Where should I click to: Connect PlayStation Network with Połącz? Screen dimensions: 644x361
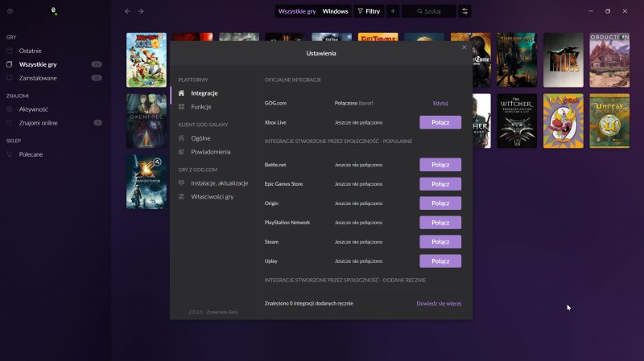(x=440, y=223)
